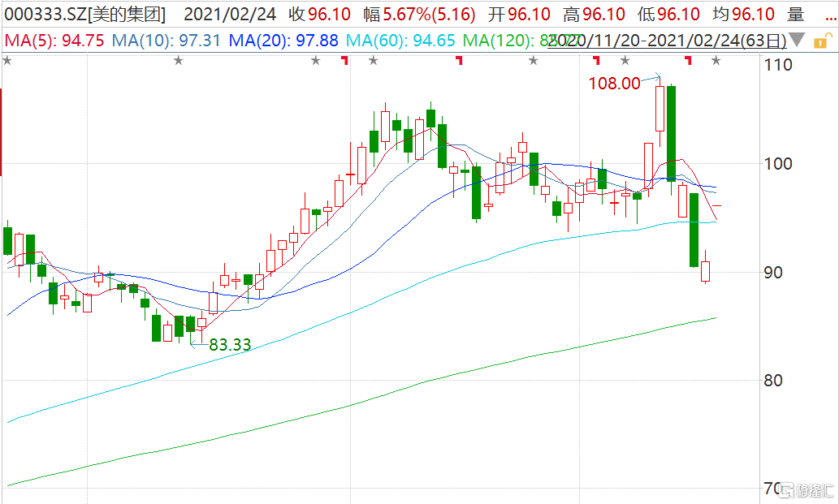Select the MA(5): 94.75 indicator label
The width and height of the screenshot is (839, 504).
(x=54, y=41)
